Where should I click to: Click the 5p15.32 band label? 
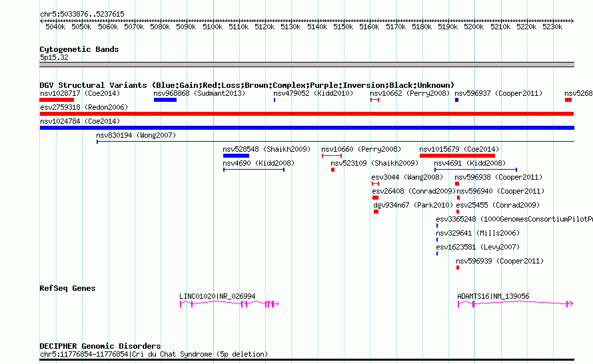54,57
